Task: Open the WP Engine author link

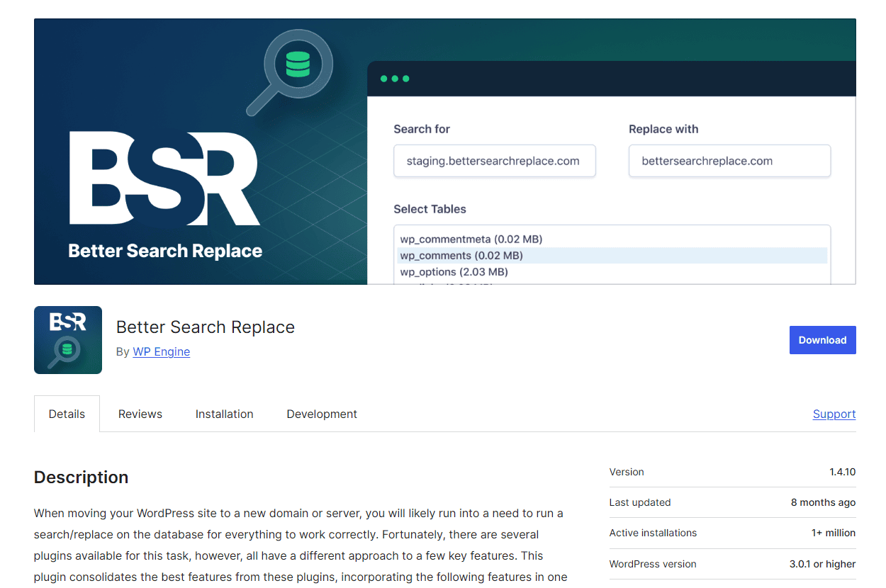Action: 161,351
